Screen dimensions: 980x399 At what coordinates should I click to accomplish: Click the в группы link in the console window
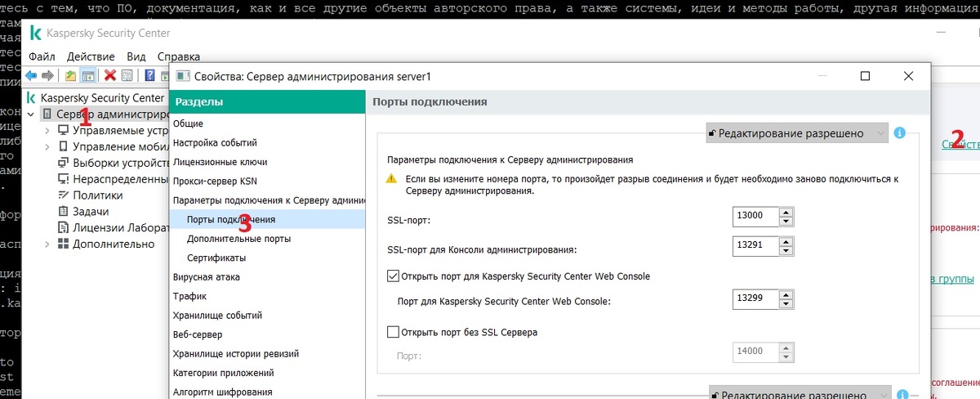click(x=953, y=279)
